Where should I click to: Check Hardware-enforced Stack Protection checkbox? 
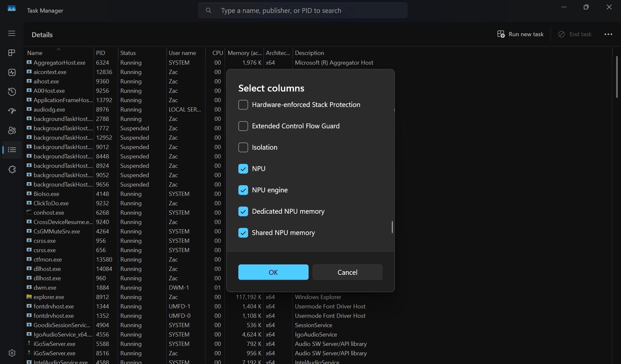pyautogui.click(x=243, y=105)
